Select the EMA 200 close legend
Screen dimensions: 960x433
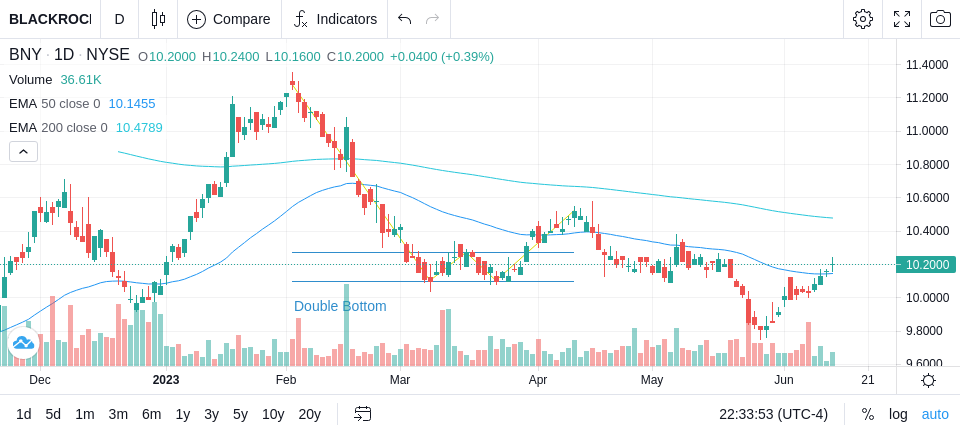[x=58, y=127]
